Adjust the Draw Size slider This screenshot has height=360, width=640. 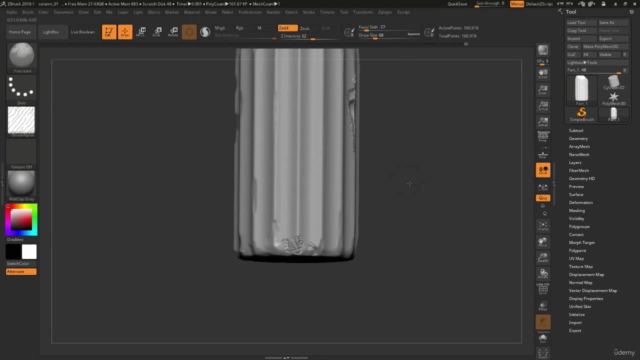point(389,36)
